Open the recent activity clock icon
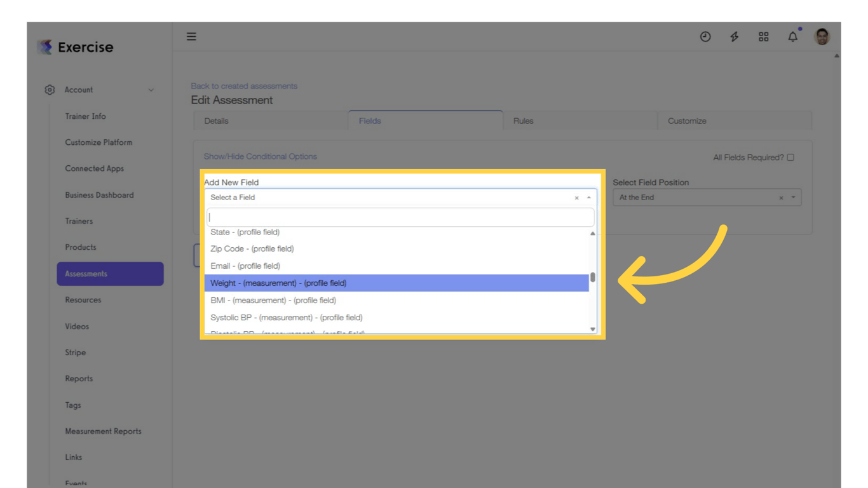 tap(705, 36)
